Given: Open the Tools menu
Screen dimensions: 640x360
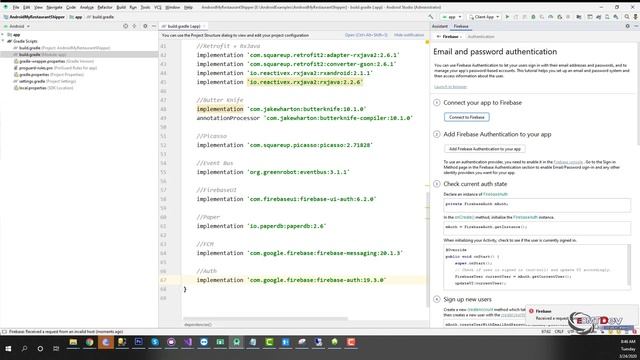Looking at the screenshot, I should [145, 7].
